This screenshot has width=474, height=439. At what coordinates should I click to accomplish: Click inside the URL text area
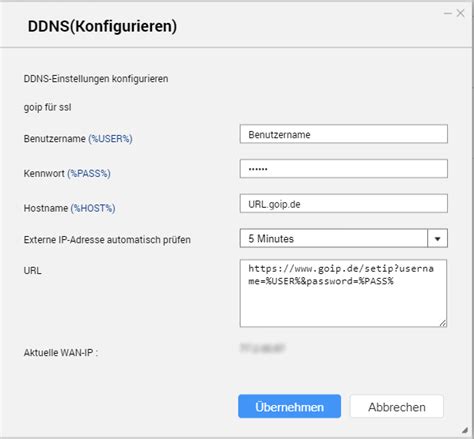coord(343,293)
